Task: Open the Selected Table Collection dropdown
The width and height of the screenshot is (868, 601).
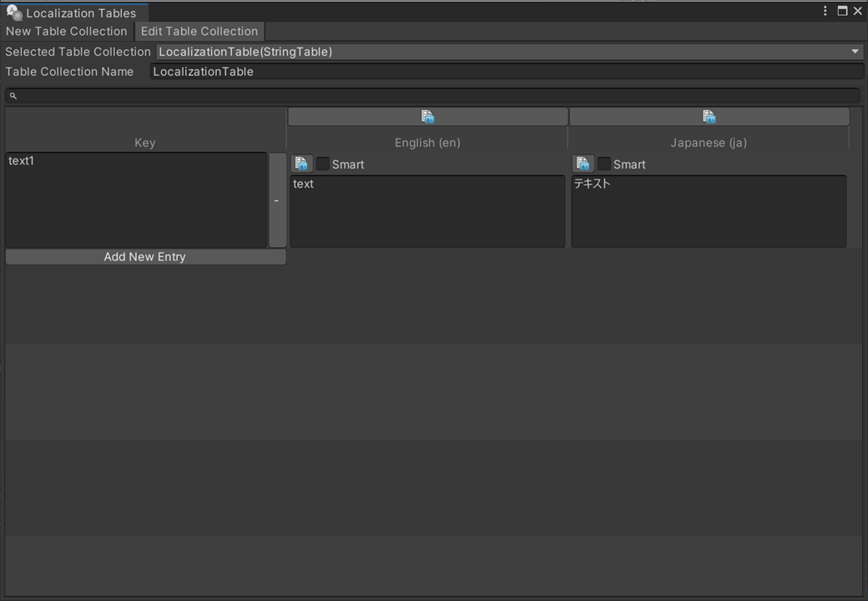Action: [505, 51]
